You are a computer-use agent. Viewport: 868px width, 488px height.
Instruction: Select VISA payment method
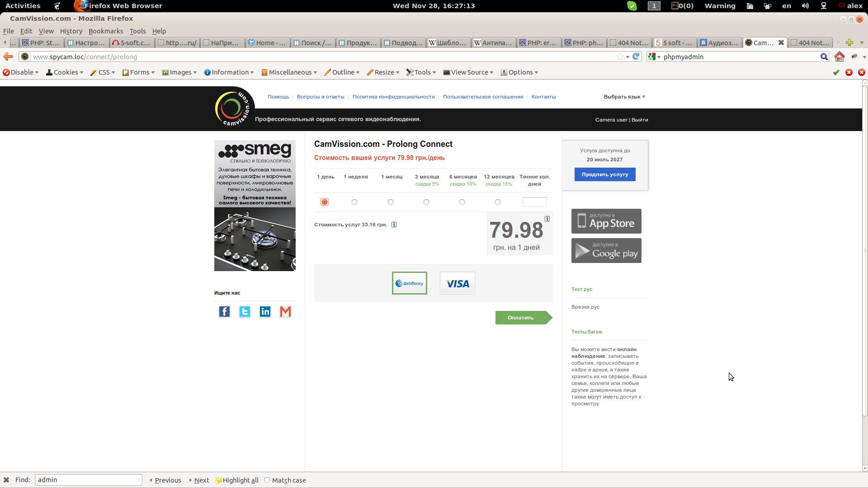458,283
